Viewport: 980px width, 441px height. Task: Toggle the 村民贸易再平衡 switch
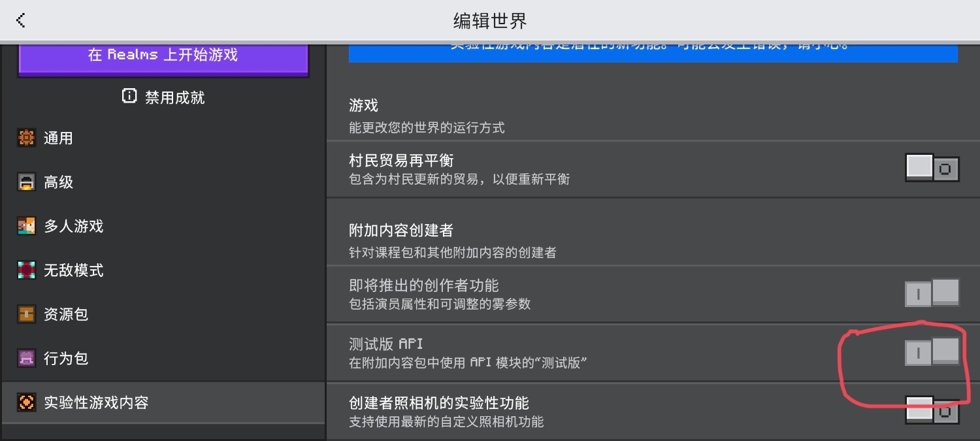point(932,169)
